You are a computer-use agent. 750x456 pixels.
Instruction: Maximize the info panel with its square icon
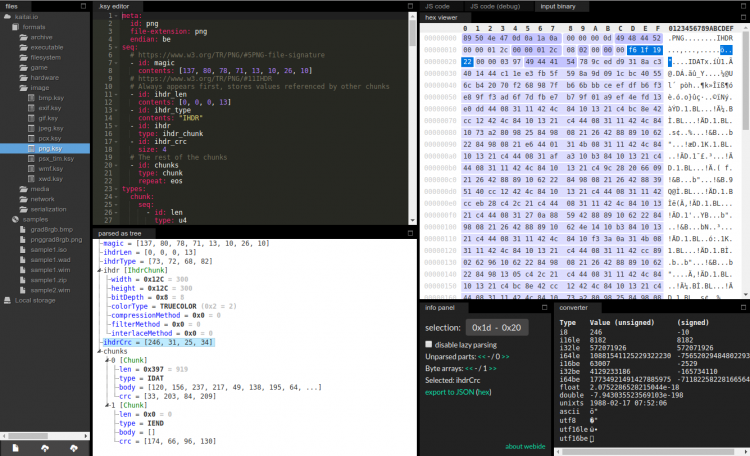545,307
